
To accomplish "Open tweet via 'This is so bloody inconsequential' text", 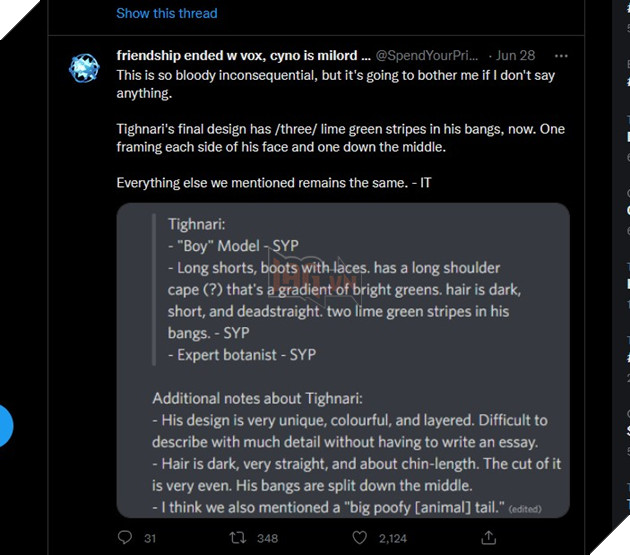I will pyautogui.click(x=335, y=84).
